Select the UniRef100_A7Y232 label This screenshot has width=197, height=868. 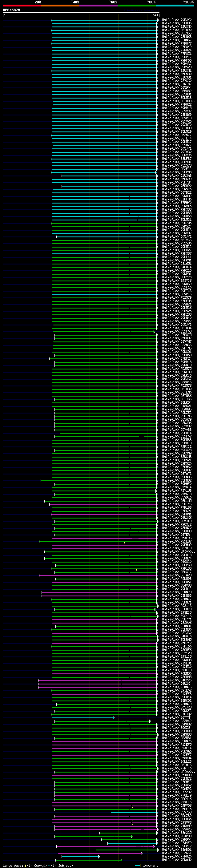[177, 792]
